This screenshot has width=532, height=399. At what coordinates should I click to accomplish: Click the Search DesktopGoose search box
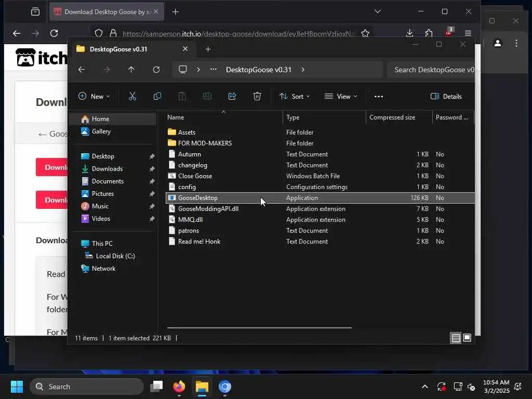[431, 70]
